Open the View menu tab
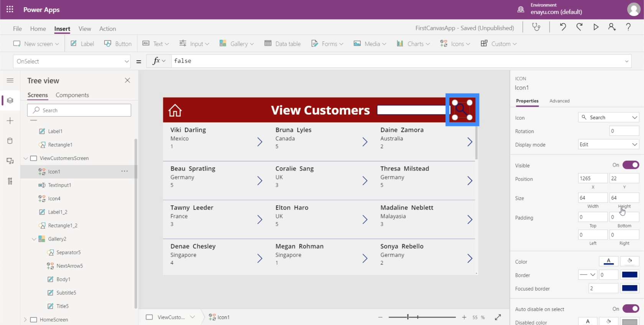 pyautogui.click(x=85, y=28)
